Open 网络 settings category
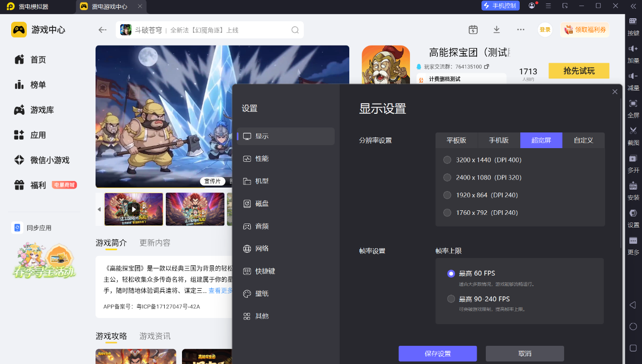Screen dimensions: 642x364 click(x=286, y=249)
